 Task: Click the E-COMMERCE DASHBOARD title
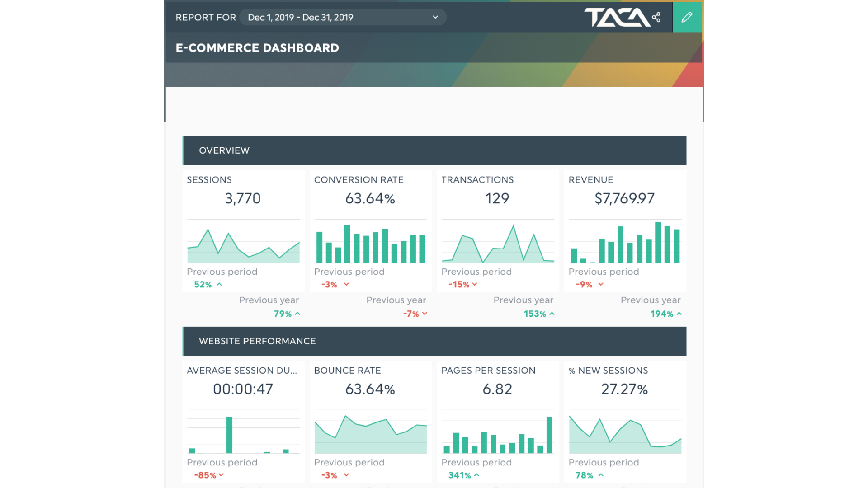[257, 48]
